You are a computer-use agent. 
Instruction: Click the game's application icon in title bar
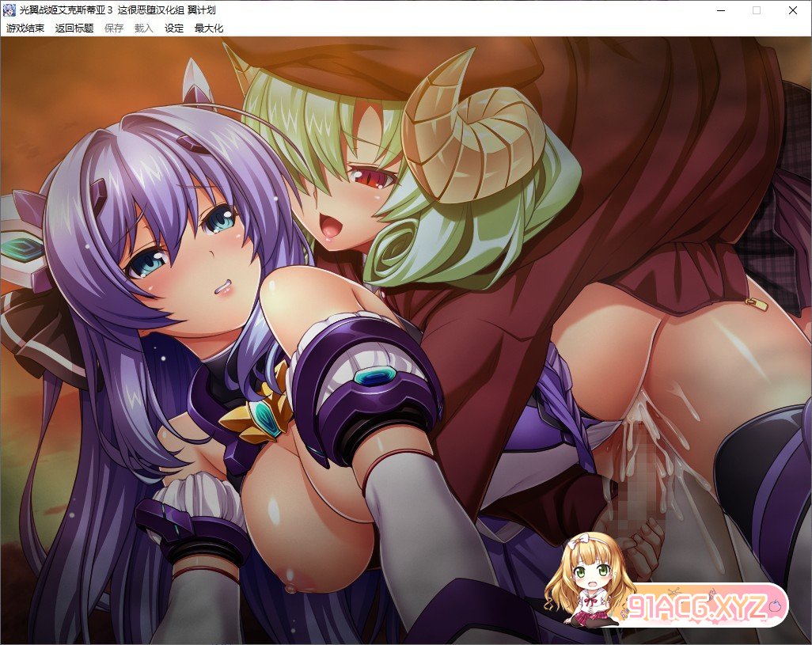click(9, 10)
